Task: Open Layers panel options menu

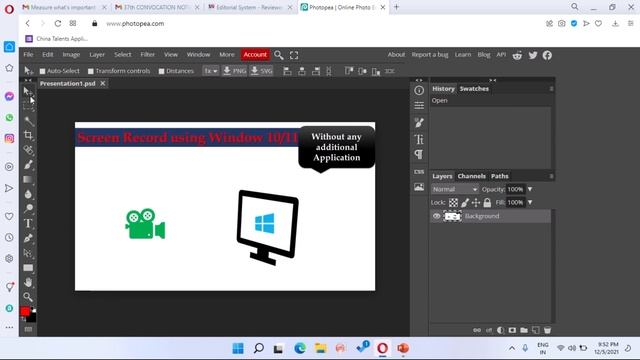Action: click(x=551, y=176)
